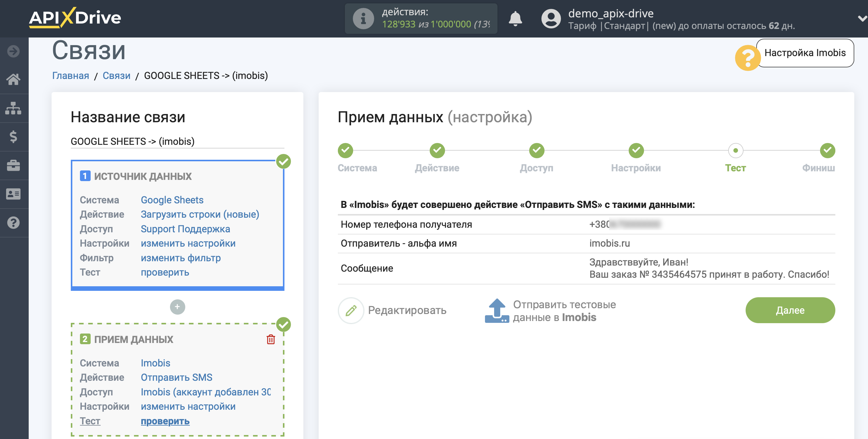Add step with the plus circle button
Image resolution: width=868 pixels, height=439 pixels.
(x=177, y=307)
